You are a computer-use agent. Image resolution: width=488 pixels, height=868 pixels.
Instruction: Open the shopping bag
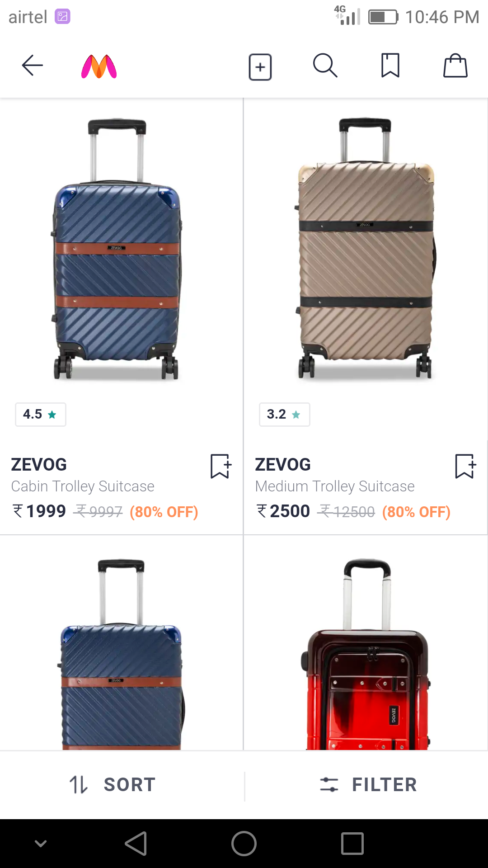click(455, 66)
